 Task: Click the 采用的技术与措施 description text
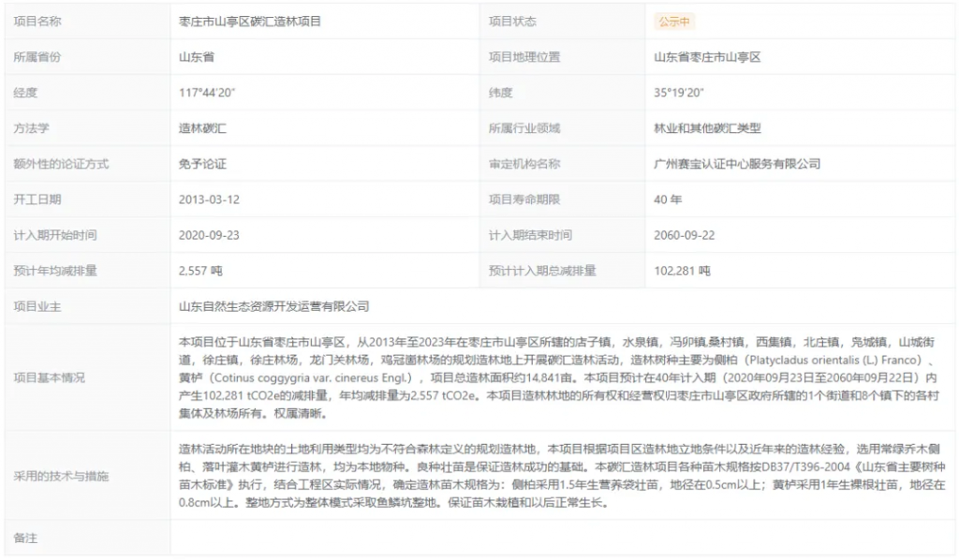click(x=562, y=476)
